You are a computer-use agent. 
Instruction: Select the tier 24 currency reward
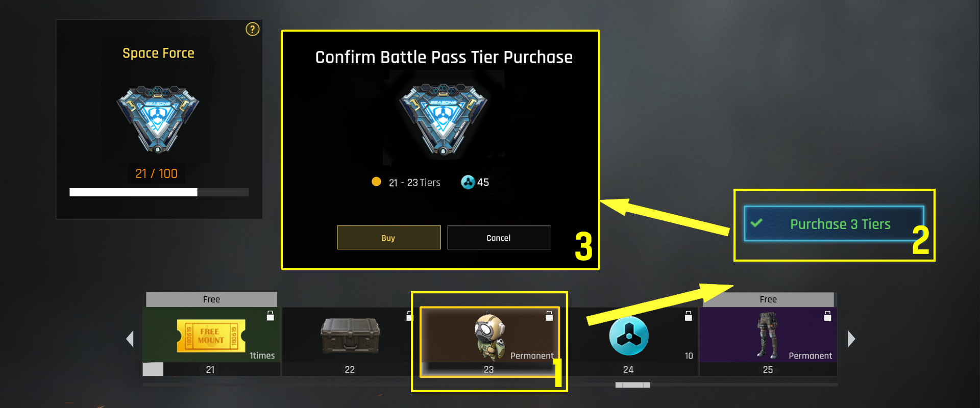click(x=628, y=336)
